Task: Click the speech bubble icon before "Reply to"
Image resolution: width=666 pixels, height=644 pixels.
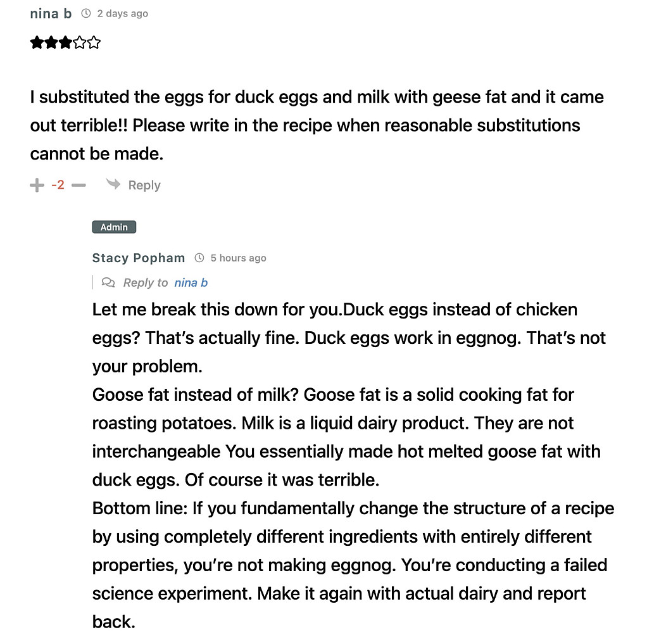Action: click(x=108, y=282)
